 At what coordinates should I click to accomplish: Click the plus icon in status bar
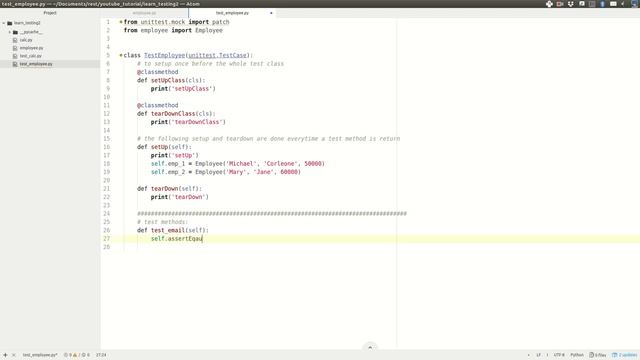(5, 355)
